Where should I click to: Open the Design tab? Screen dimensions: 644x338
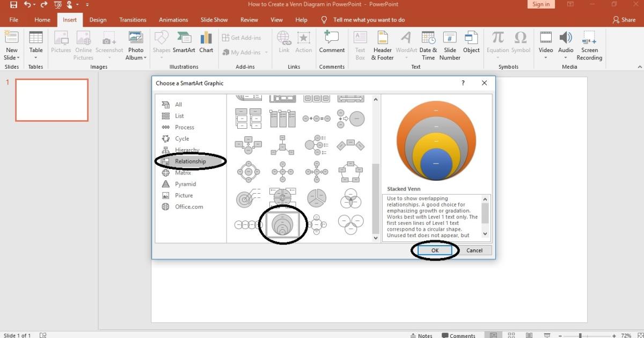[x=98, y=19]
